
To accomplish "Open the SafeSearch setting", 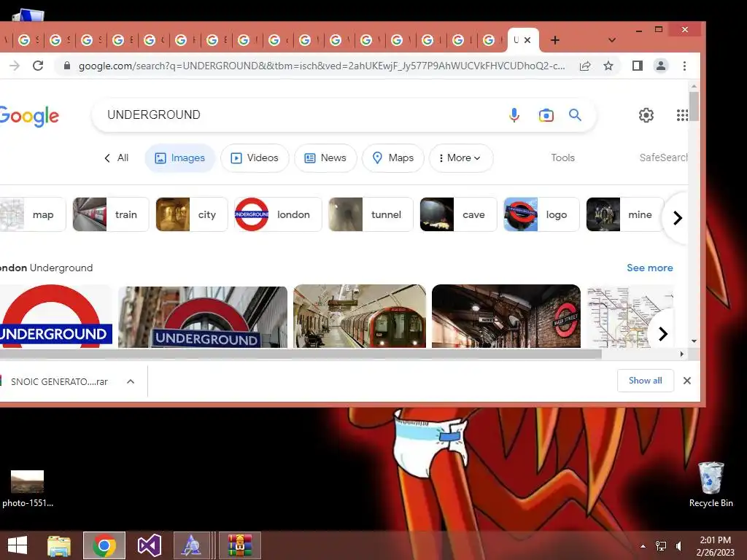I will pyautogui.click(x=663, y=157).
